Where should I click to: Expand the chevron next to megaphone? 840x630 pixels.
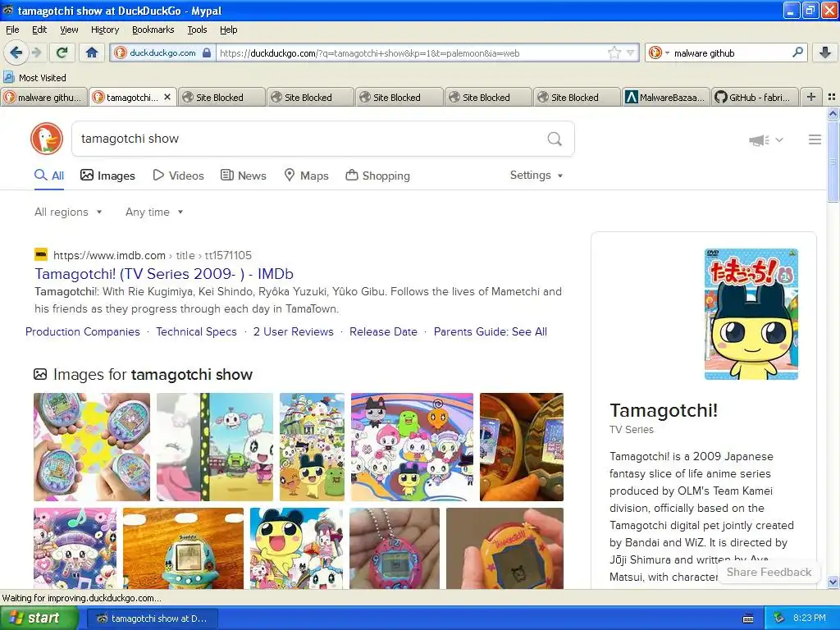coord(779,139)
